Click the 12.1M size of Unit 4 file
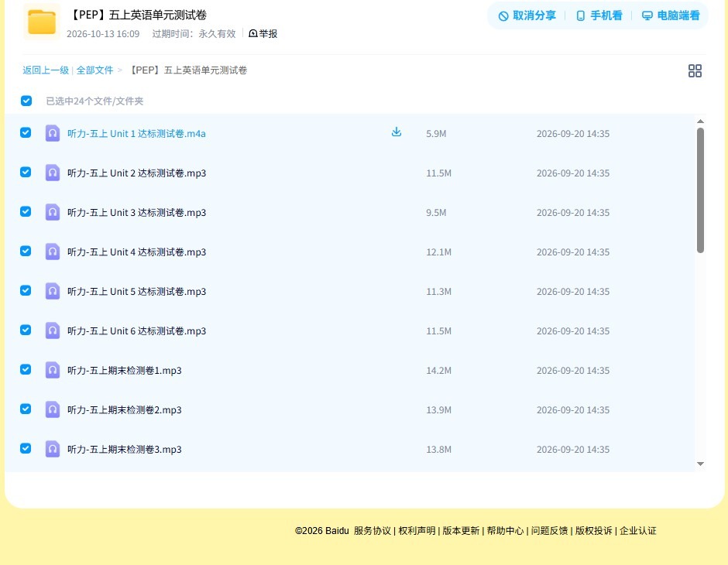The image size is (728, 565). pos(439,252)
